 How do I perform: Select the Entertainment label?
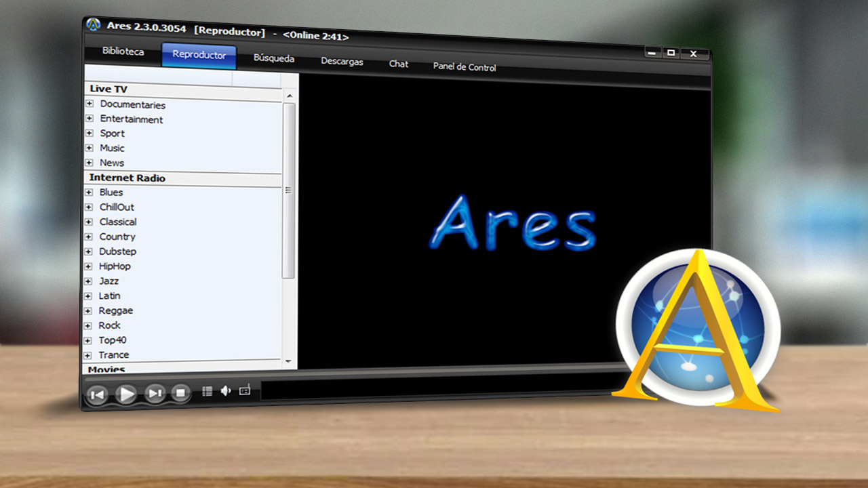132,119
